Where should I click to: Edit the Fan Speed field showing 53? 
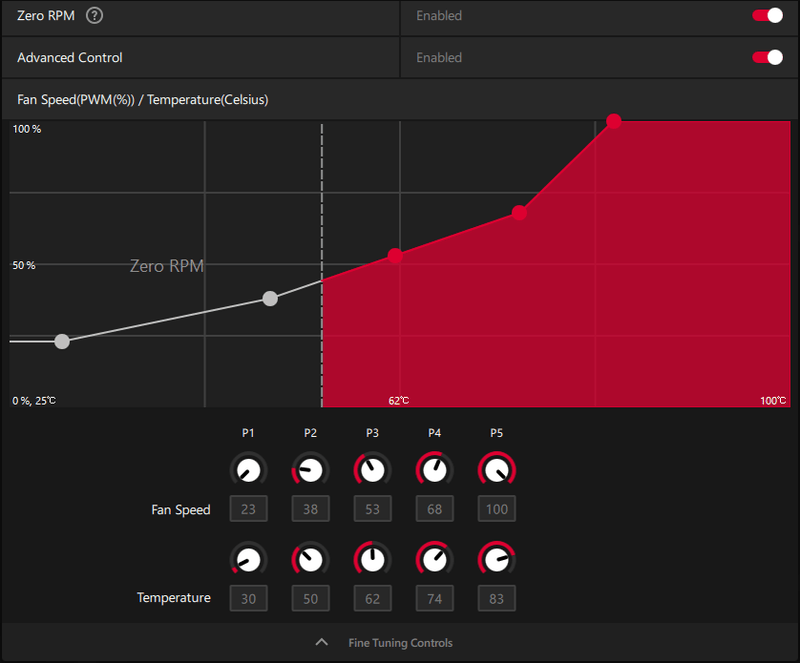pos(372,509)
